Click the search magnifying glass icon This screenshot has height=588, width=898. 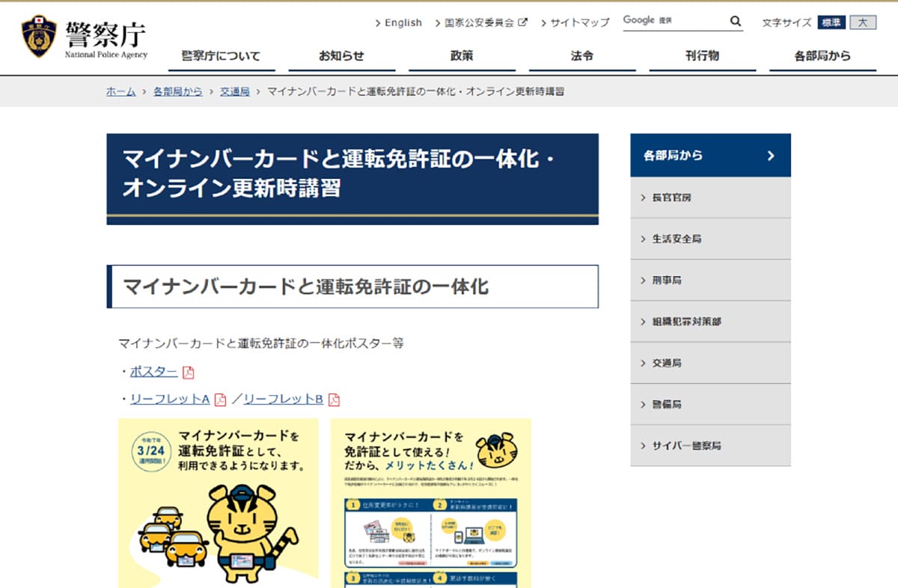click(x=736, y=22)
